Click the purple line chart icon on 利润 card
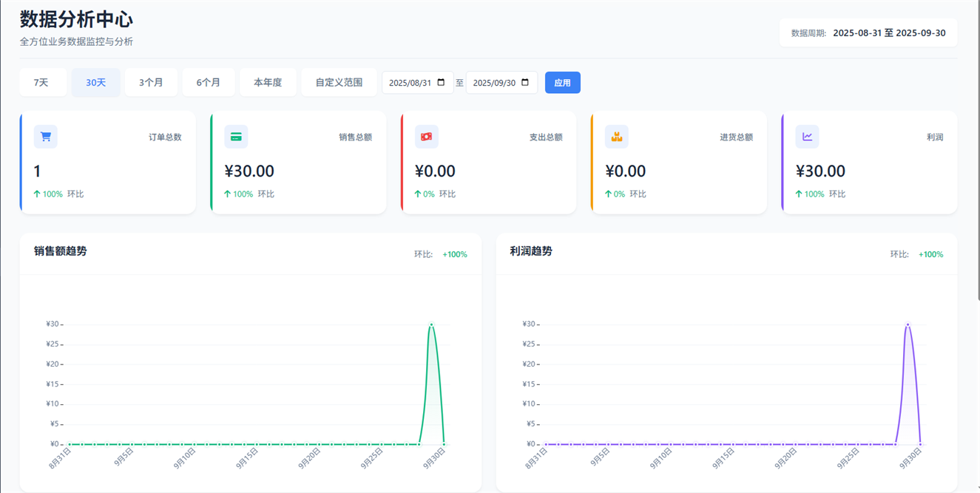 click(x=807, y=137)
